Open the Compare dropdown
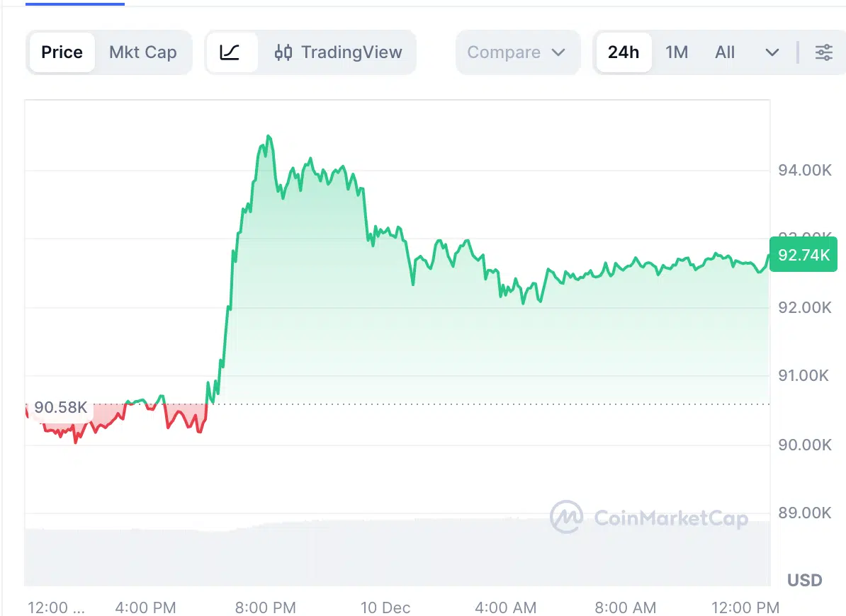846x616 pixels. (517, 52)
